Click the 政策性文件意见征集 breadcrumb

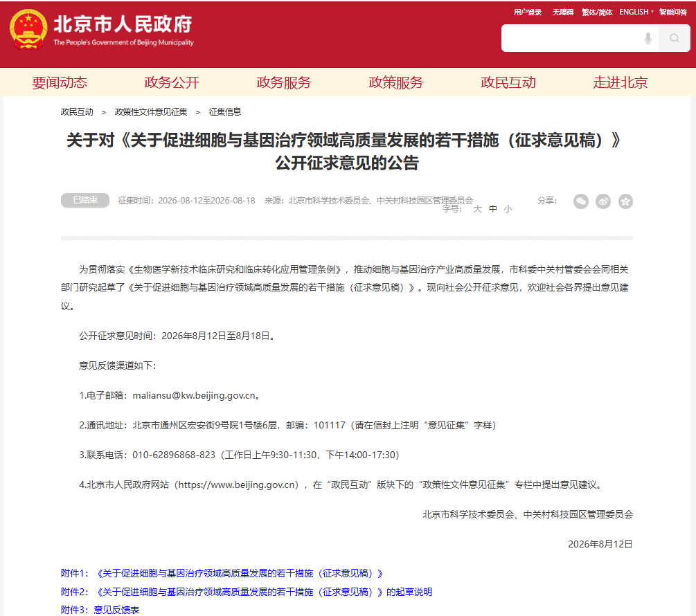[x=151, y=111]
